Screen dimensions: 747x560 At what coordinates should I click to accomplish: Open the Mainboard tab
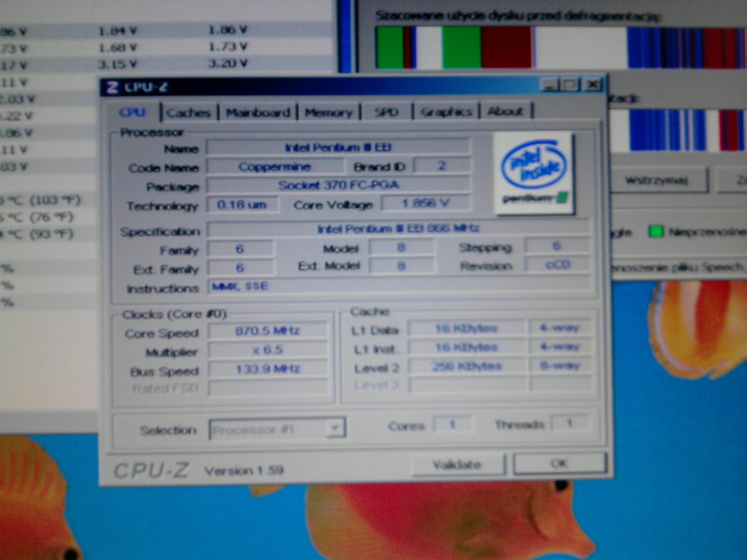(x=258, y=112)
